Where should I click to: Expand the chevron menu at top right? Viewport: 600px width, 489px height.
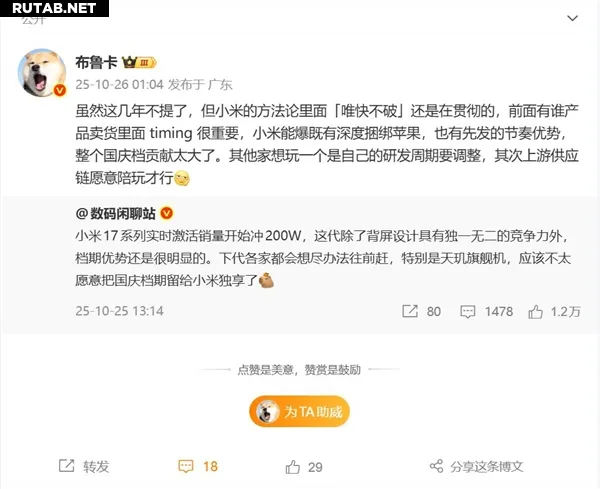pos(572,18)
